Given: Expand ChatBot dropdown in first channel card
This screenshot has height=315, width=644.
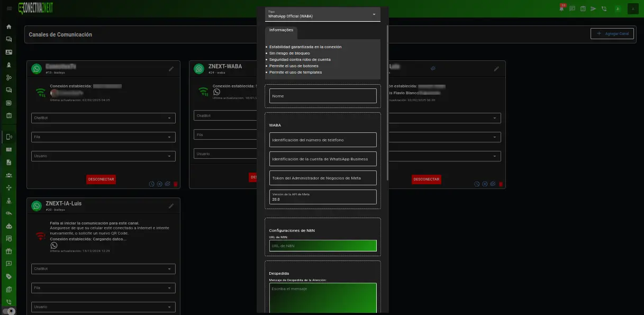Looking at the screenshot, I should pos(103,118).
